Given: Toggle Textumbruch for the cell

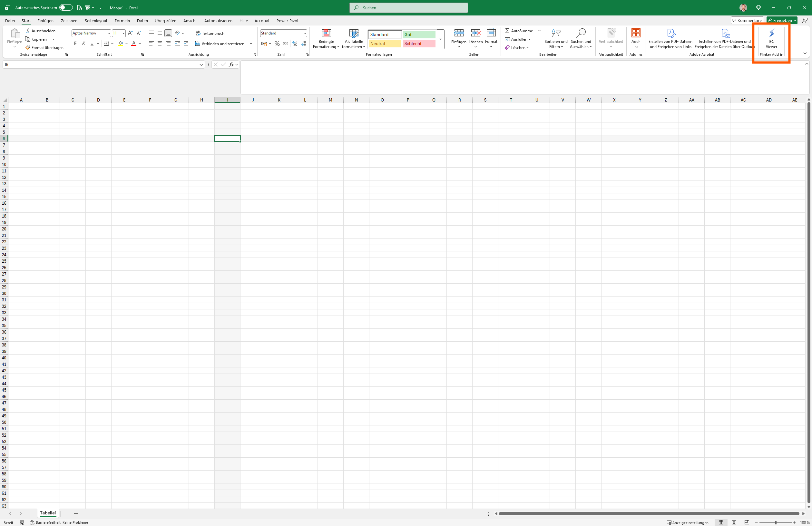Looking at the screenshot, I should (x=210, y=33).
